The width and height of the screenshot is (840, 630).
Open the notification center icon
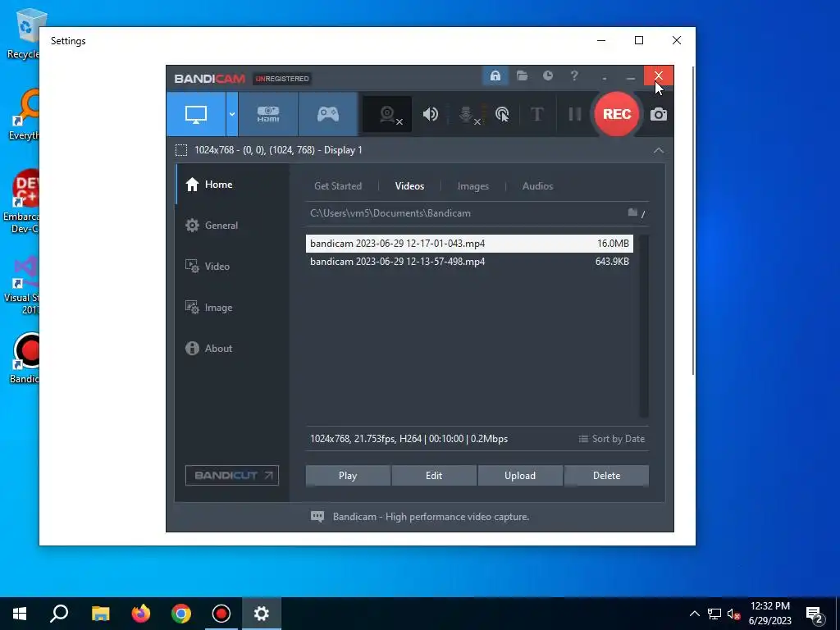tap(815, 614)
